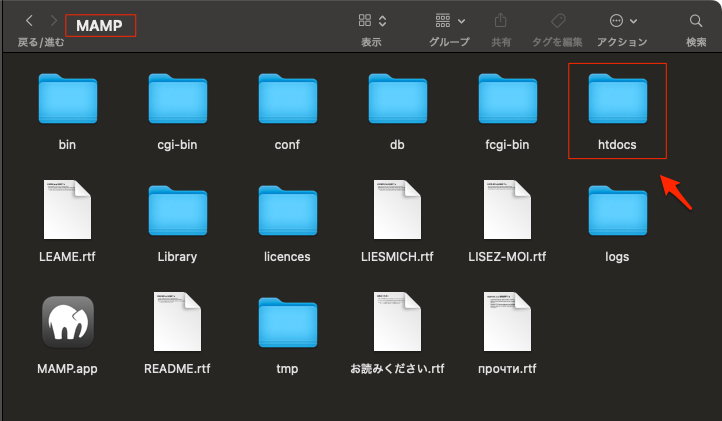The height and width of the screenshot is (421, 722).
Task: Select the MAMP.app elephant icon
Action: (x=67, y=322)
